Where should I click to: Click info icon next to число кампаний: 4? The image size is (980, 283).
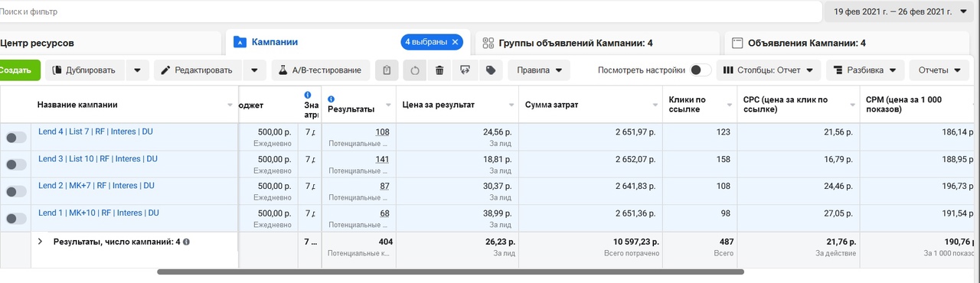click(x=187, y=242)
